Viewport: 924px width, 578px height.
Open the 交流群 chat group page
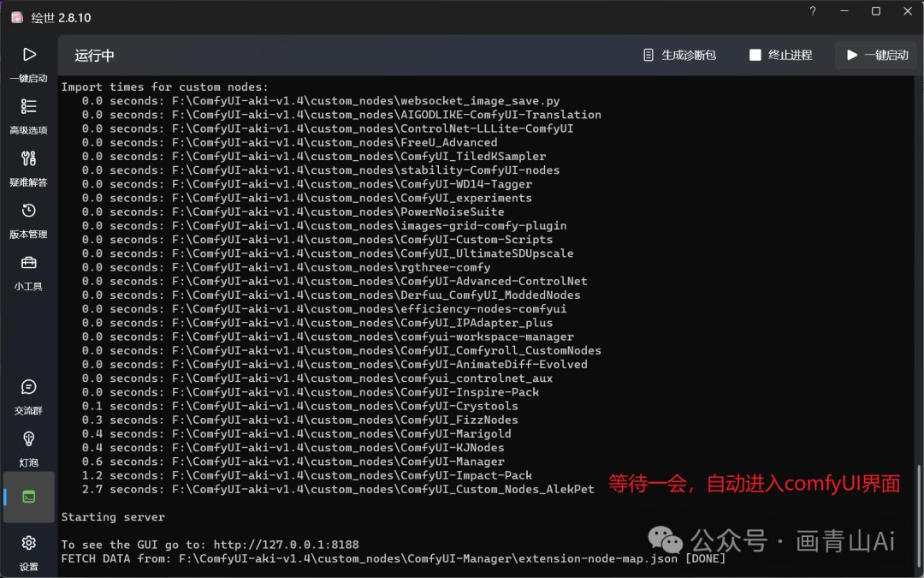click(x=28, y=397)
